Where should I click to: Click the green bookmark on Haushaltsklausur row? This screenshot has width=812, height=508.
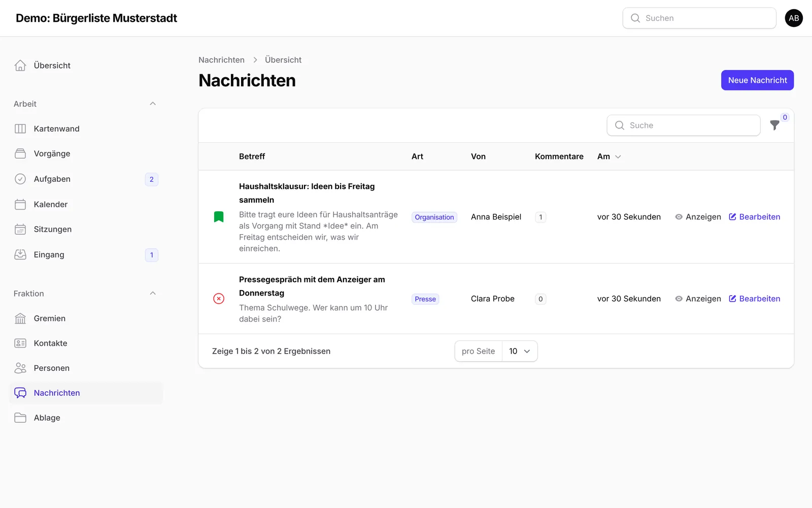click(x=219, y=217)
